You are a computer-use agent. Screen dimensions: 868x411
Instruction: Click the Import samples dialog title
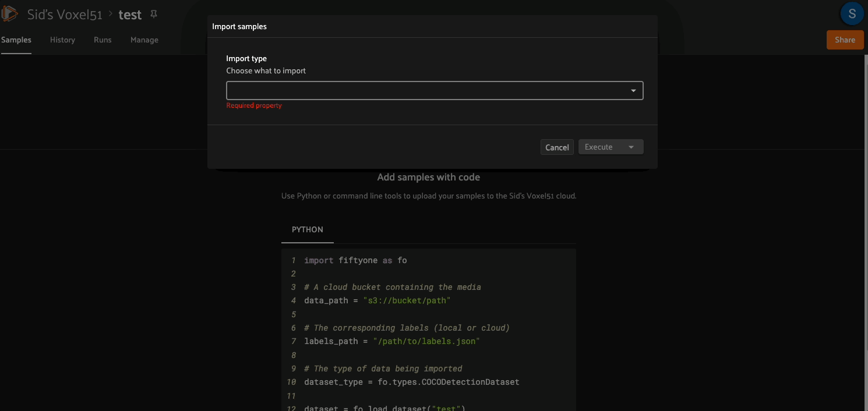(x=239, y=26)
